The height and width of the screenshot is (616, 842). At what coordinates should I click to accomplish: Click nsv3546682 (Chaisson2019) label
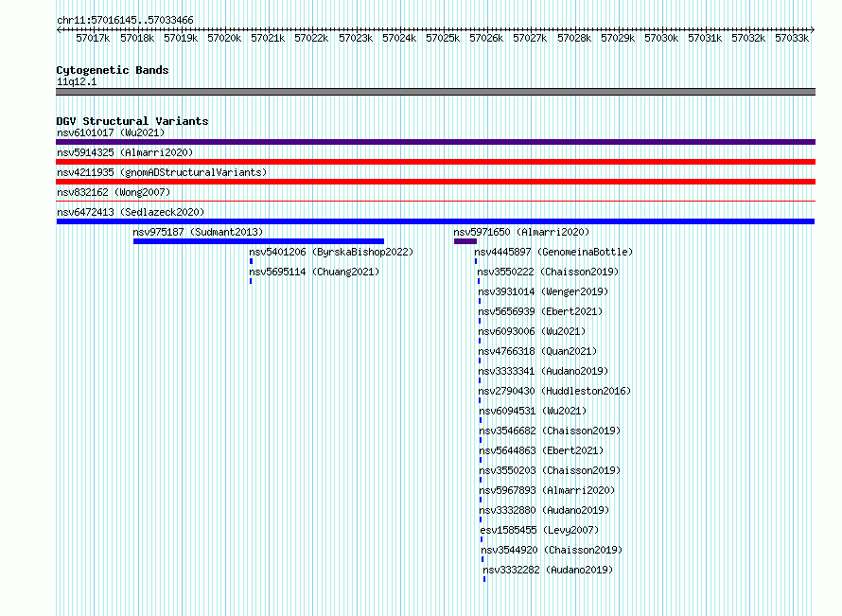(550, 431)
